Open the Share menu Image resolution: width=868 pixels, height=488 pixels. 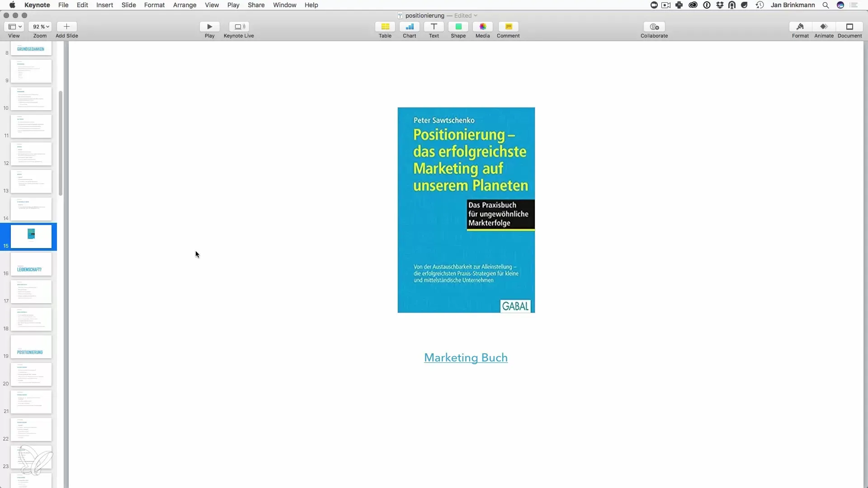click(256, 5)
